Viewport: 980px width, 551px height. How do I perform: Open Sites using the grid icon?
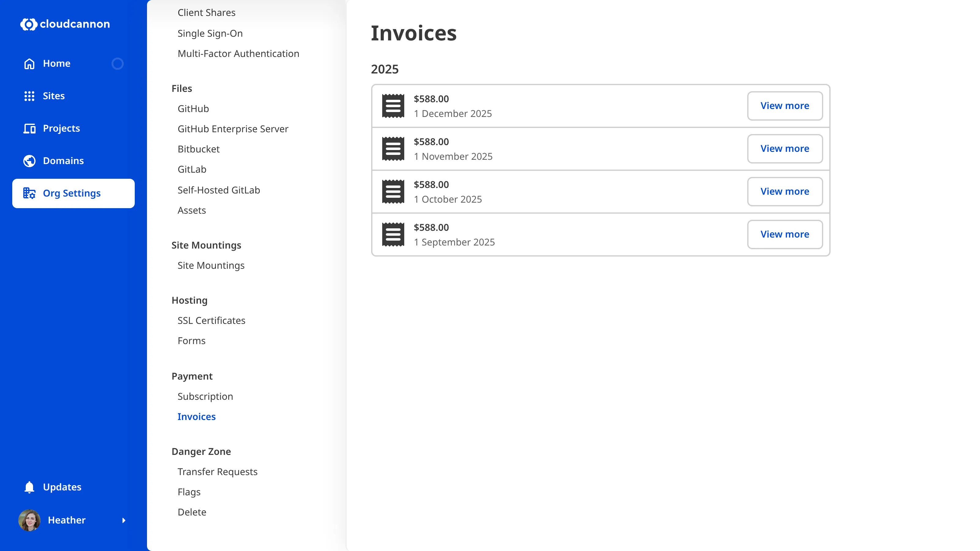coord(29,96)
